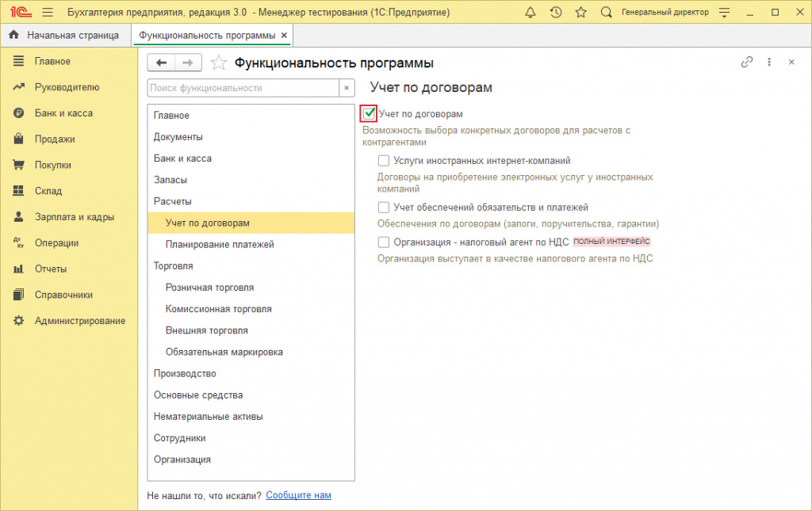The height and width of the screenshot is (511, 812).
Task: Select Нематериальные активы item
Action: coord(251,417)
